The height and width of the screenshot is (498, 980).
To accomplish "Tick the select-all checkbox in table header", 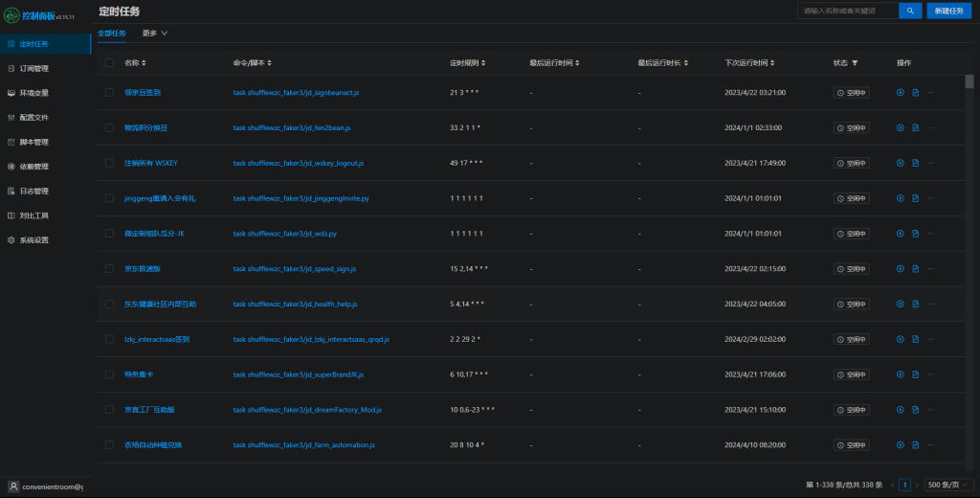I will pyautogui.click(x=109, y=63).
